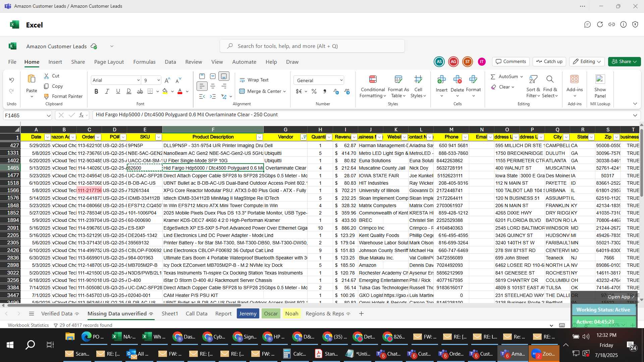The image size is (644, 362).
Task: Open Find & Select
Action: [x=550, y=86]
